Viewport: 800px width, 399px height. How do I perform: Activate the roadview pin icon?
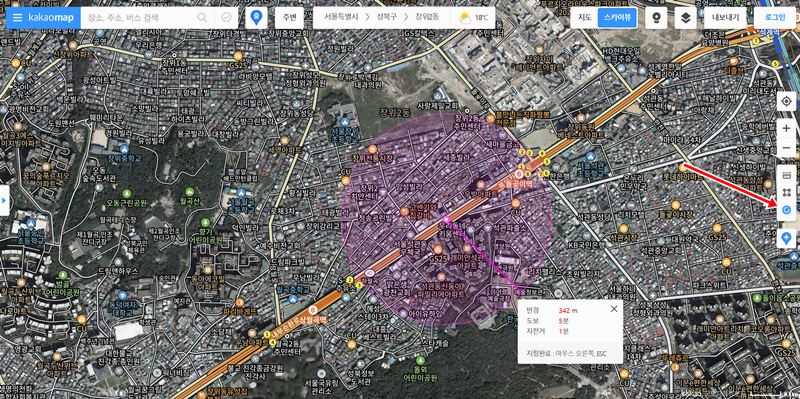coord(656,18)
